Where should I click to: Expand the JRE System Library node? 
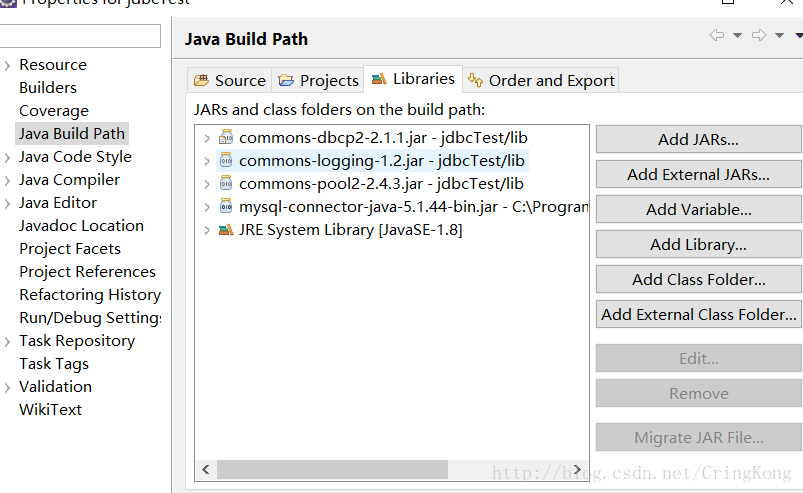pyautogui.click(x=207, y=230)
